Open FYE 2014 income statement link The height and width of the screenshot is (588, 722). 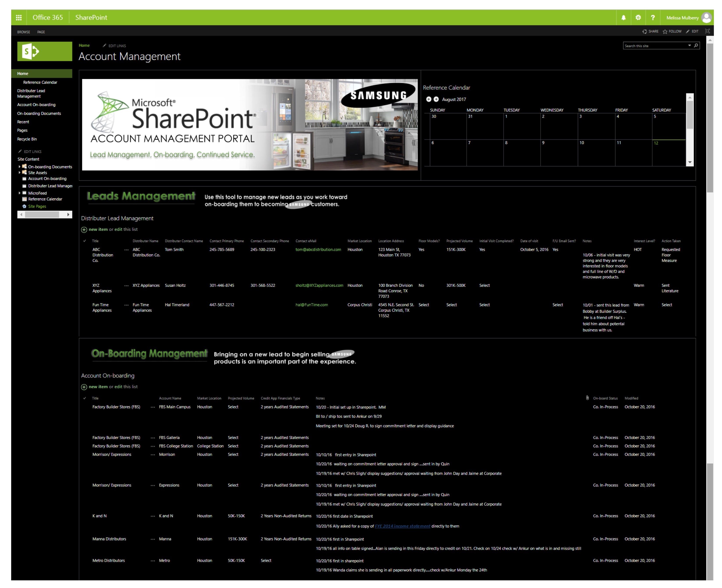tap(403, 526)
